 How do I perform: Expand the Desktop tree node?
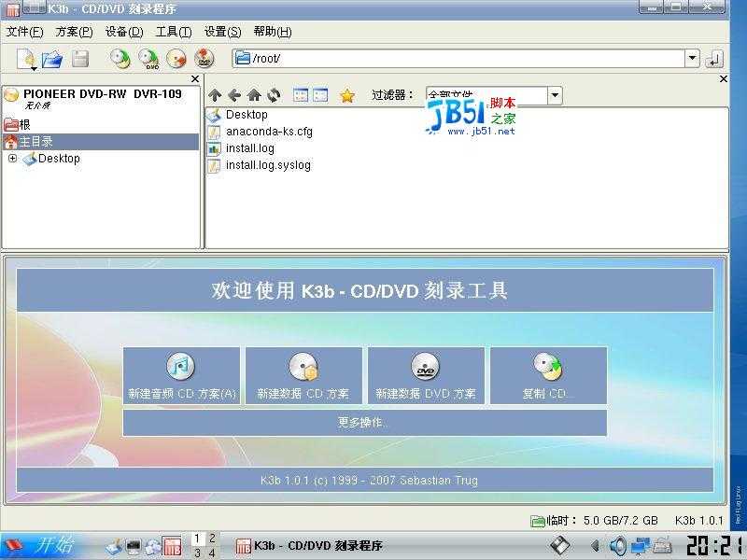(12, 158)
